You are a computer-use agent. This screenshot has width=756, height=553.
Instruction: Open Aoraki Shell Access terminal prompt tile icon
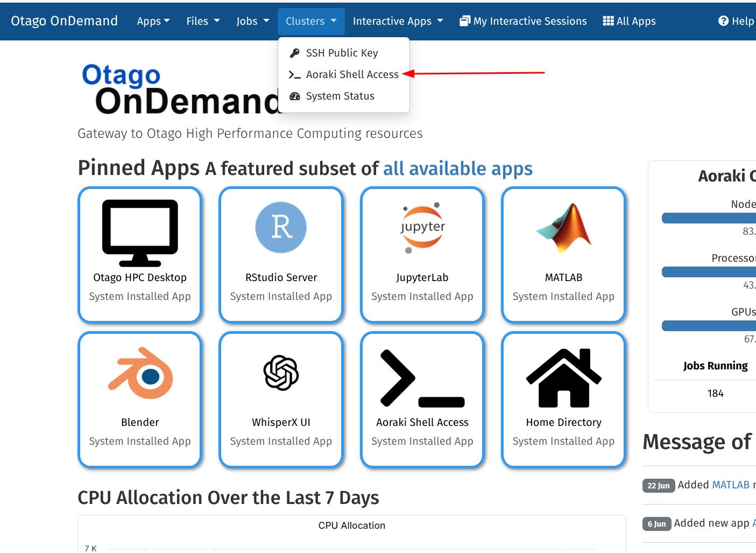tap(422, 377)
